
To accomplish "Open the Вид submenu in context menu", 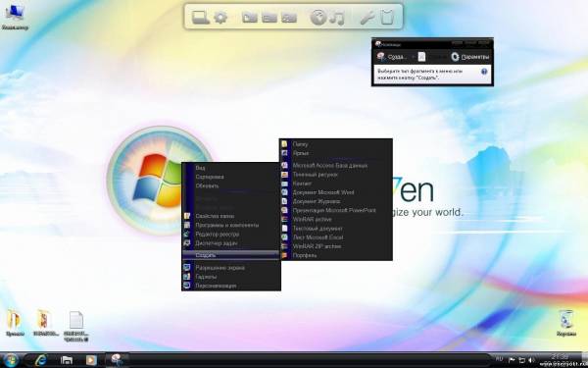I will [x=231, y=168].
